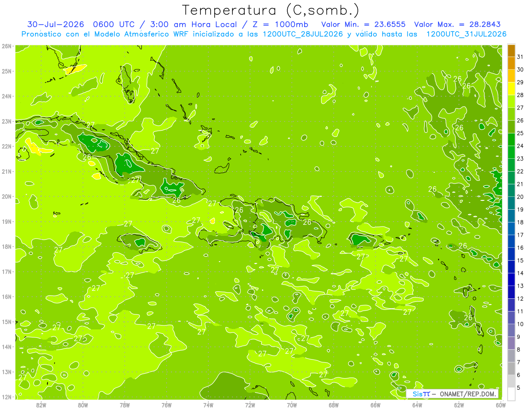Click longitude label '74W'
532x411 pixels.
208,405
